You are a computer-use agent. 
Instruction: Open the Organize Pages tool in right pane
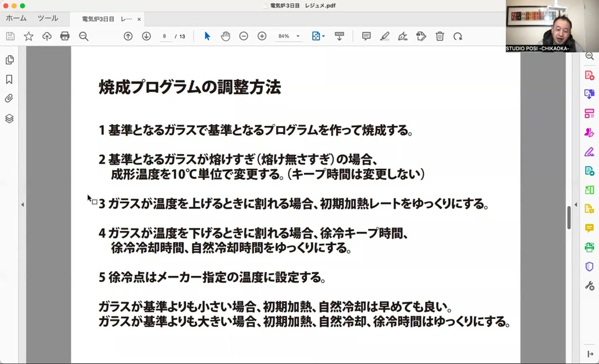tap(589, 113)
